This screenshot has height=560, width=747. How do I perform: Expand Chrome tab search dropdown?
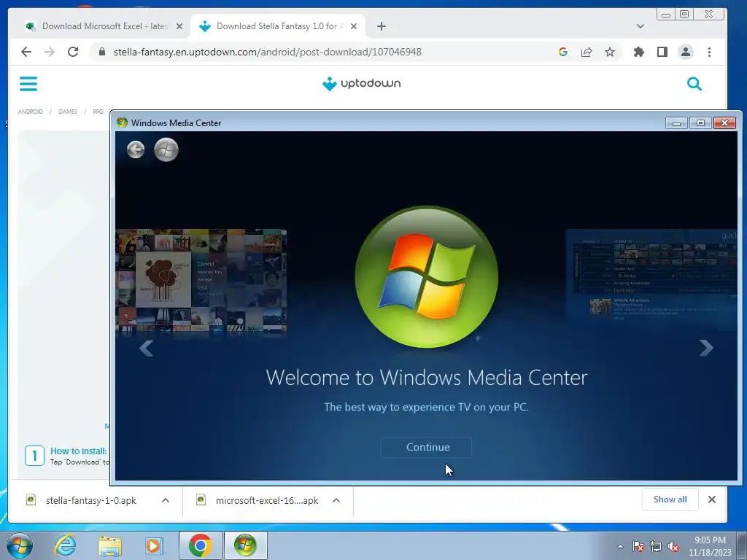point(640,26)
